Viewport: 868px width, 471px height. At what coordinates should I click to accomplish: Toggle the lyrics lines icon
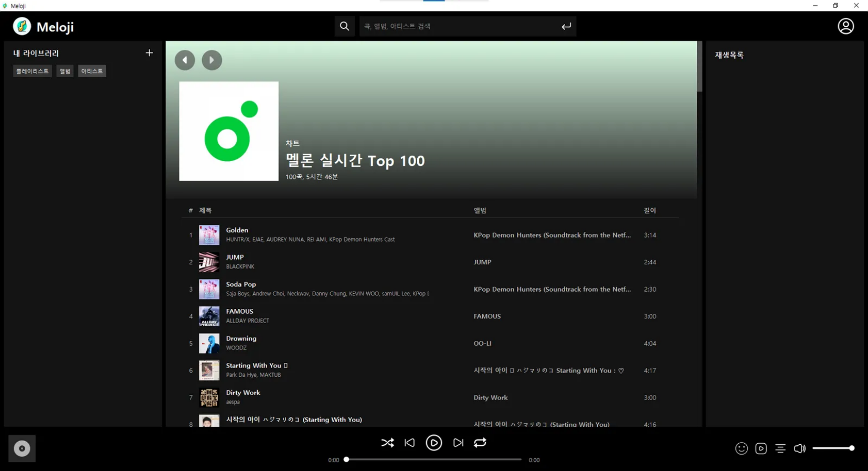point(780,448)
